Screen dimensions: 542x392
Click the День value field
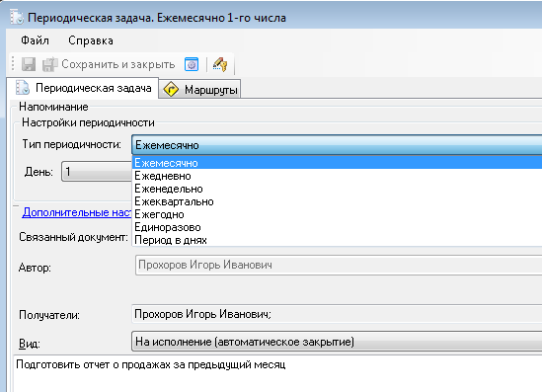[x=97, y=172]
